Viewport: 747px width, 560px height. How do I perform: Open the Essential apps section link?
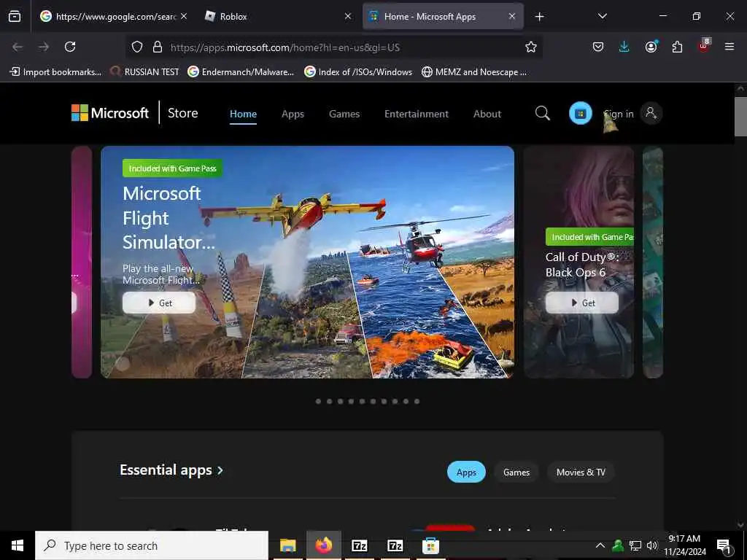171,470
